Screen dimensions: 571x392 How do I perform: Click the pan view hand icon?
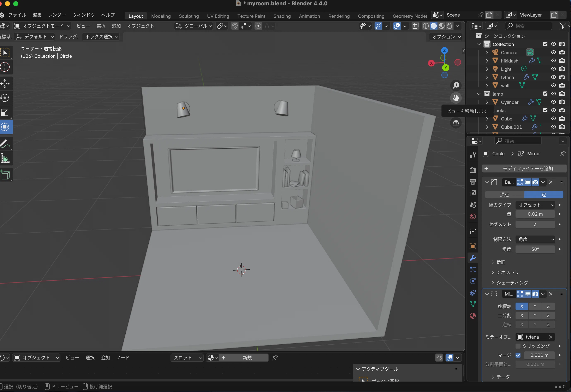[x=456, y=98]
